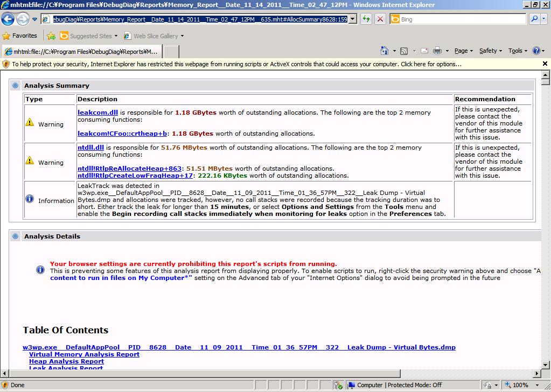Click the browser Back button
The width and height of the screenshot is (551, 392).
click(x=8, y=19)
